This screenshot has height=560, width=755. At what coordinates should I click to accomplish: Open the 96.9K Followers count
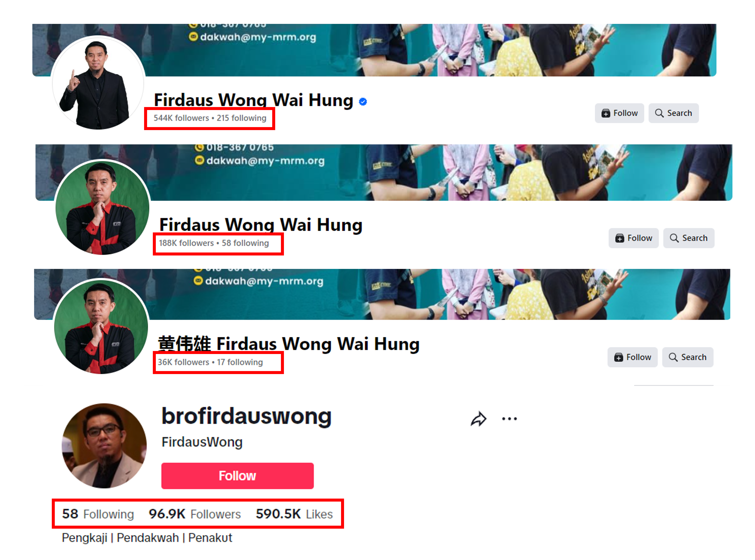tap(195, 514)
